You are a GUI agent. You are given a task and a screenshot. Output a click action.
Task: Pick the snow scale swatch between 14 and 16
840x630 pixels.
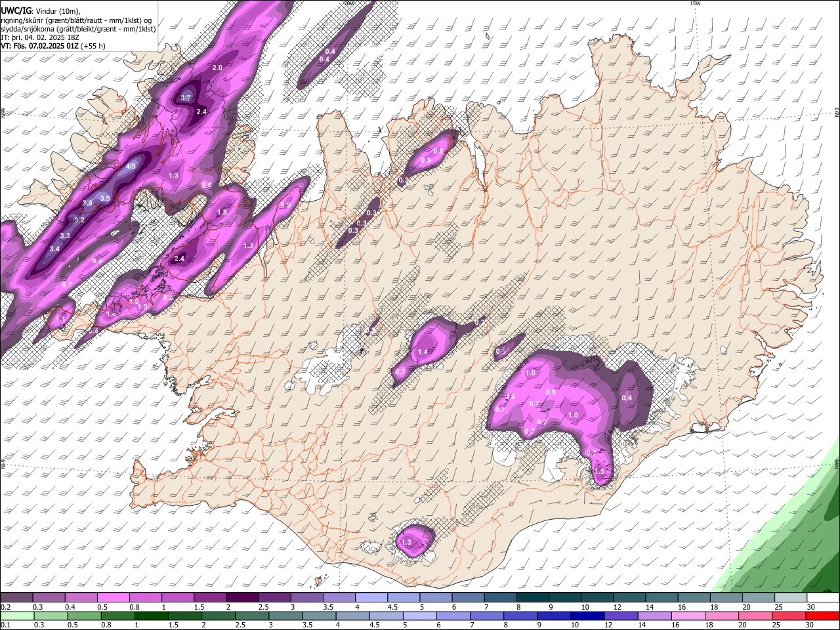click(x=662, y=598)
